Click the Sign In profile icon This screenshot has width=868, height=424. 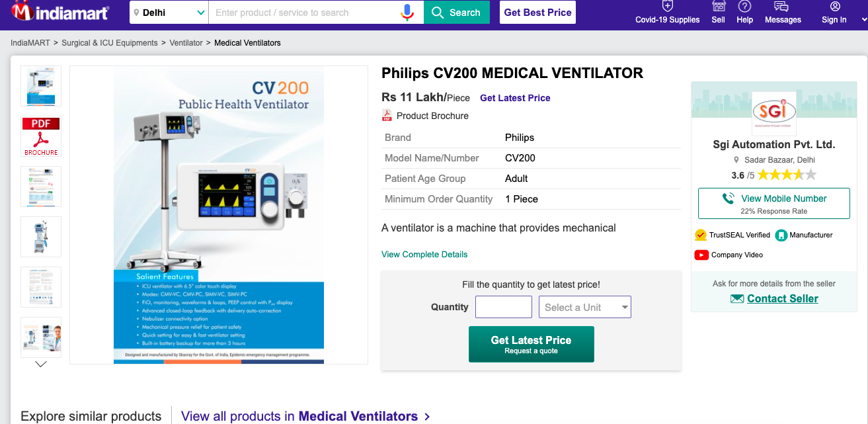click(835, 7)
